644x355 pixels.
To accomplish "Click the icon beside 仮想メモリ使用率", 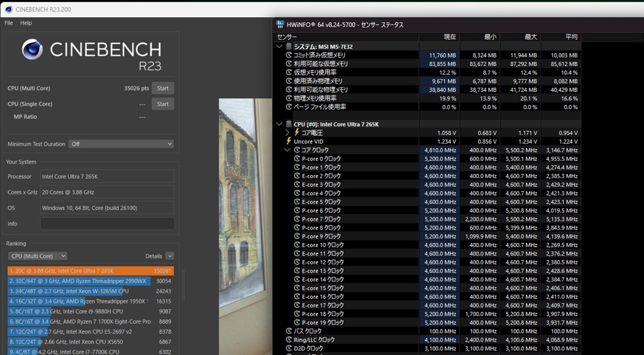I will click(289, 72).
